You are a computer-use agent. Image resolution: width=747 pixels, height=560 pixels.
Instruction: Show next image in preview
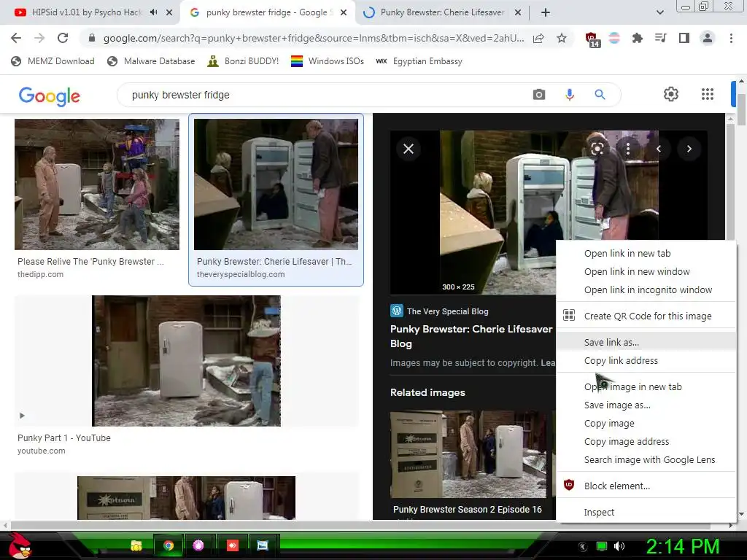coord(689,149)
